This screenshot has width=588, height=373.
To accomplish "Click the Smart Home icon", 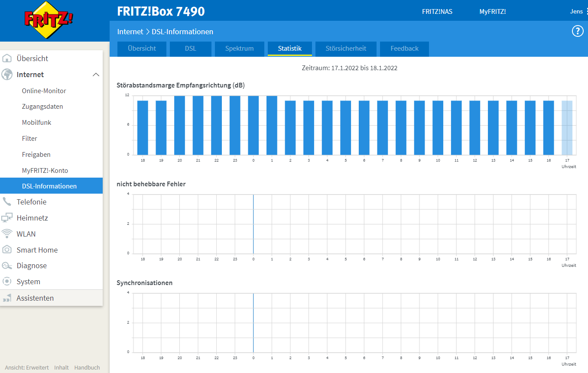I will (7, 250).
